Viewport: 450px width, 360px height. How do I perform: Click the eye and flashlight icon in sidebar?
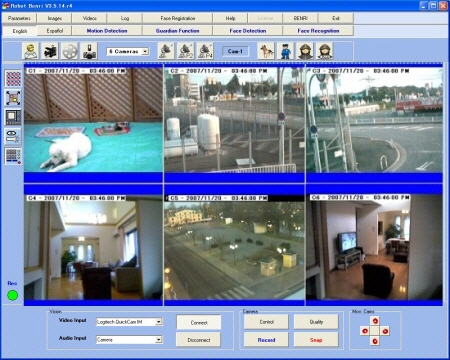(13, 137)
